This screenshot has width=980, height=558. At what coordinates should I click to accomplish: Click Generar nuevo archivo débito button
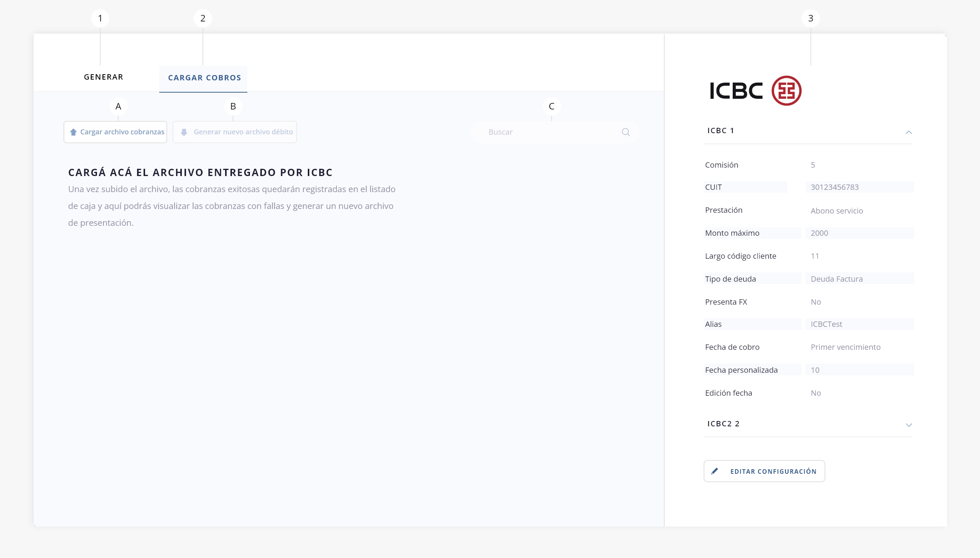point(235,132)
